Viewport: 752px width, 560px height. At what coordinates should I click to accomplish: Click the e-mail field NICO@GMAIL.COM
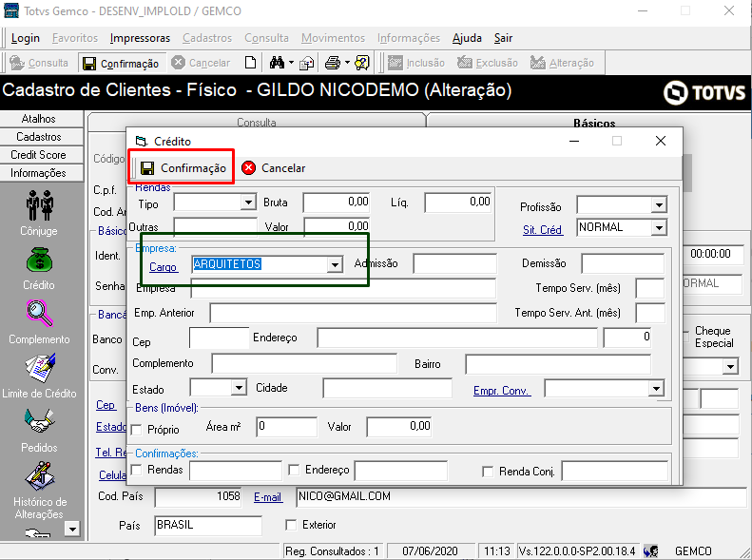521,496
